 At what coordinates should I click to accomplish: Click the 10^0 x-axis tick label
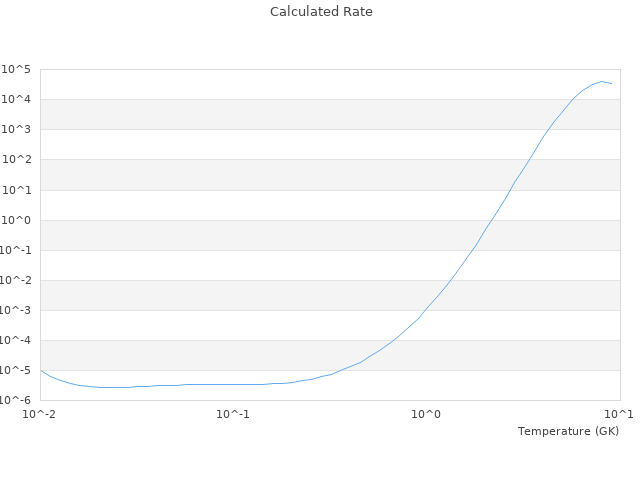tap(427, 414)
